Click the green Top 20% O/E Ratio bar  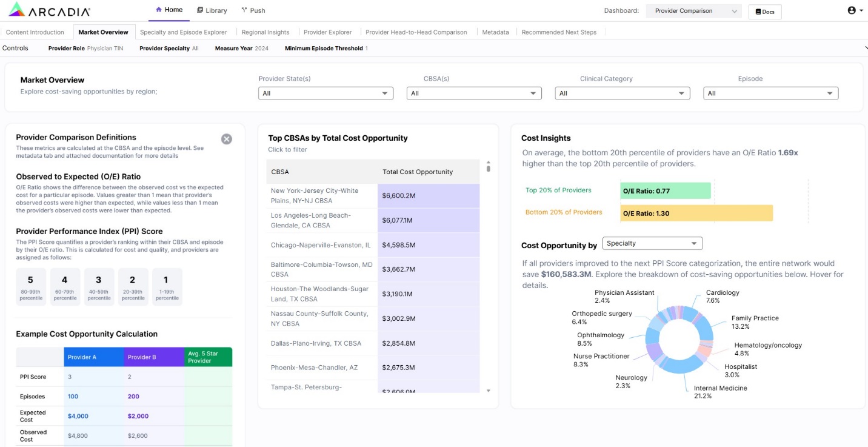coord(665,191)
